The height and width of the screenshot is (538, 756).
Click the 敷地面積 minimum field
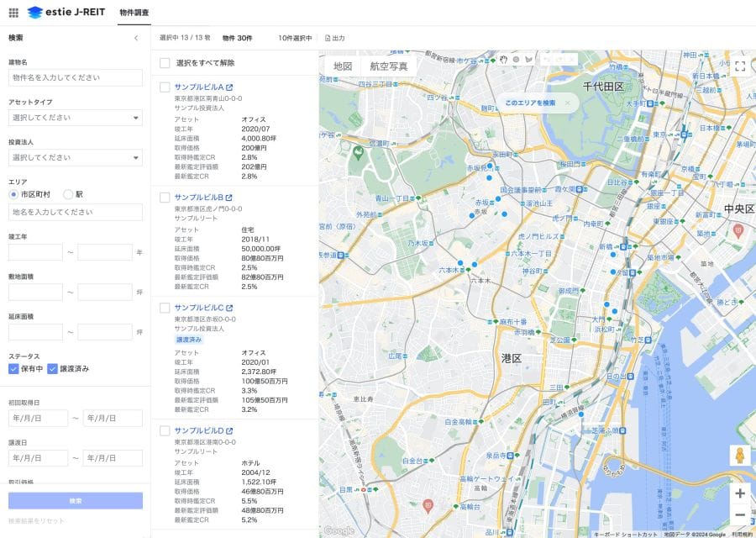click(35, 292)
